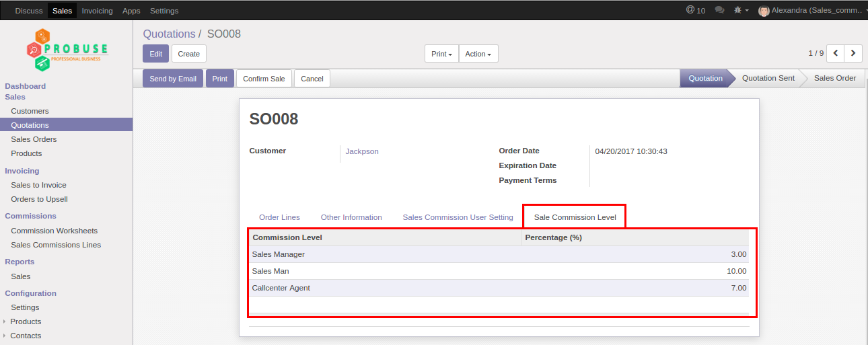Open the Action dropdown menu

478,54
